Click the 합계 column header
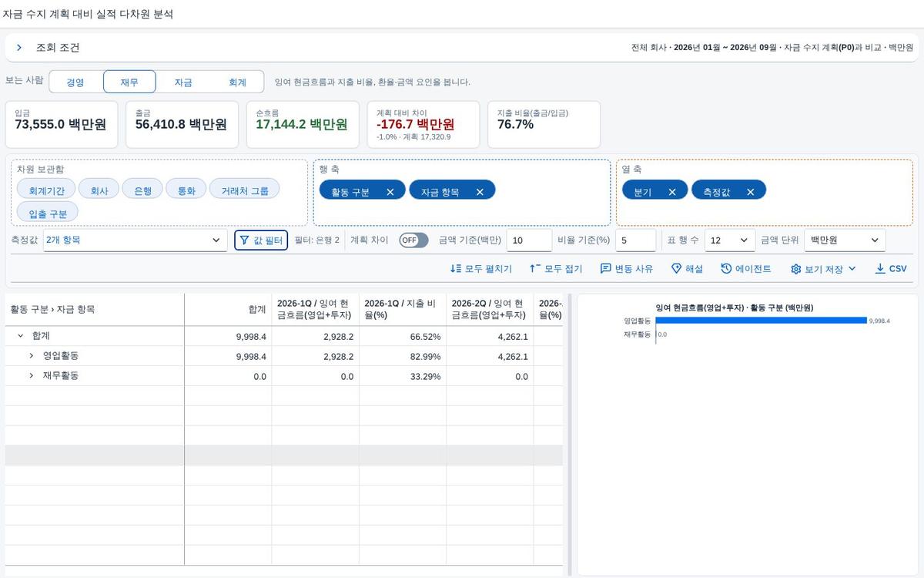The width and height of the screenshot is (924, 578). click(228, 309)
